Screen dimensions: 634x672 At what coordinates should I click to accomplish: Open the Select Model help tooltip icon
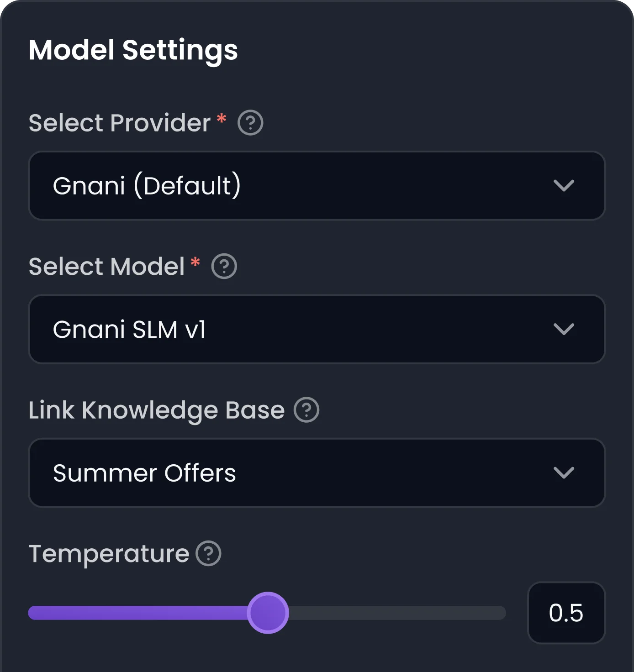tap(224, 265)
